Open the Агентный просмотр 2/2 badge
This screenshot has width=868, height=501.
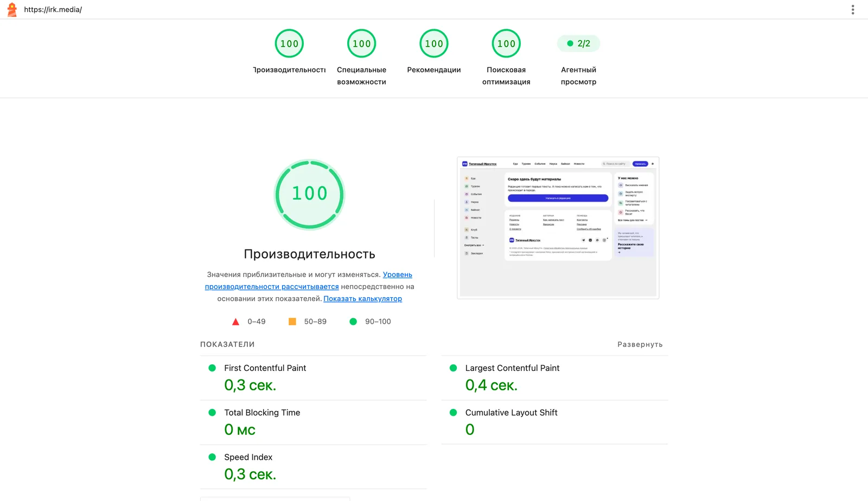(x=579, y=43)
